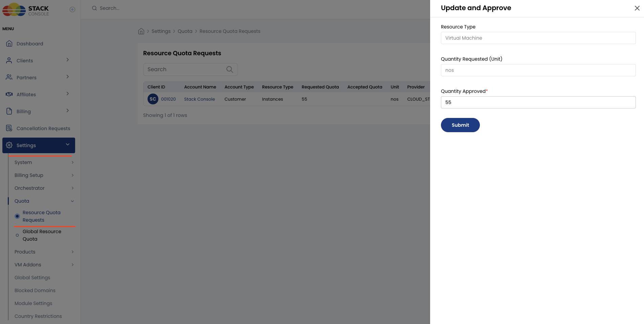
Task: Click Quota in the breadcrumb
Action: pos(185,31)
